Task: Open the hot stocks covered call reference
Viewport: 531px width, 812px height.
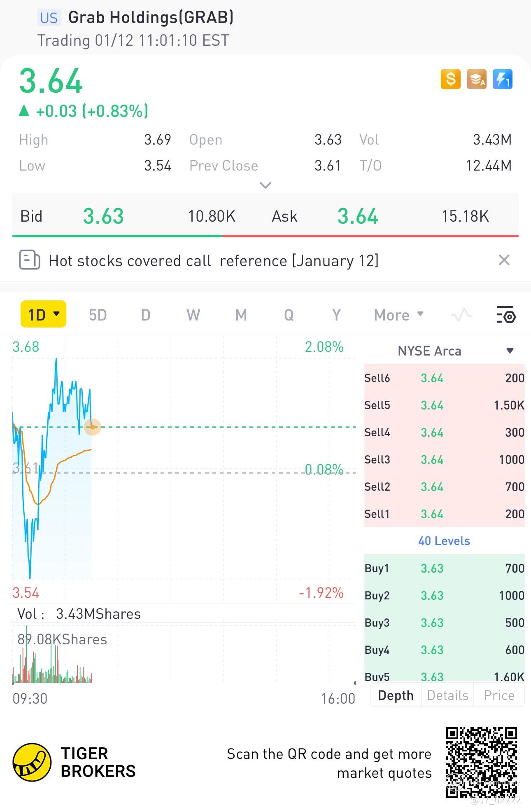Action: click(213, 261)
